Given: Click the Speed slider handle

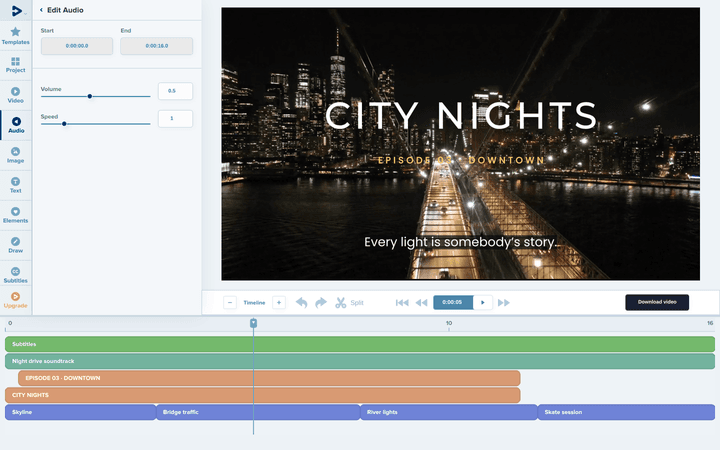Looking at the screenshot, I should coord(64,124).
